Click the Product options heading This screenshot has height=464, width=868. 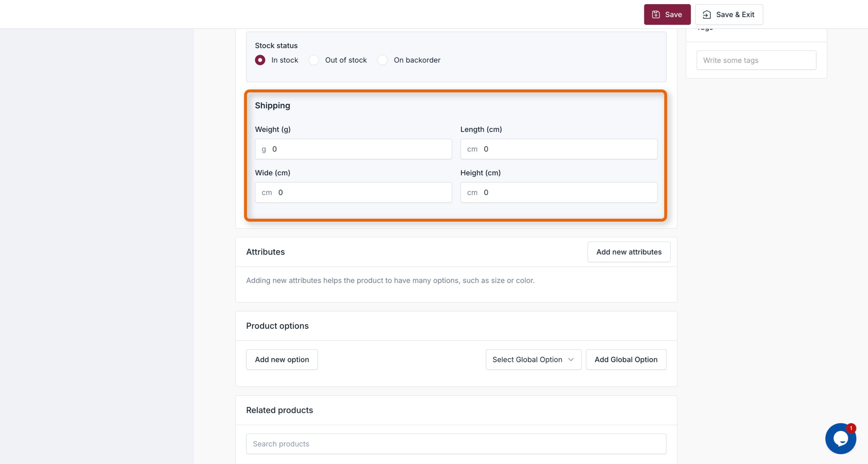coord(277,326)
